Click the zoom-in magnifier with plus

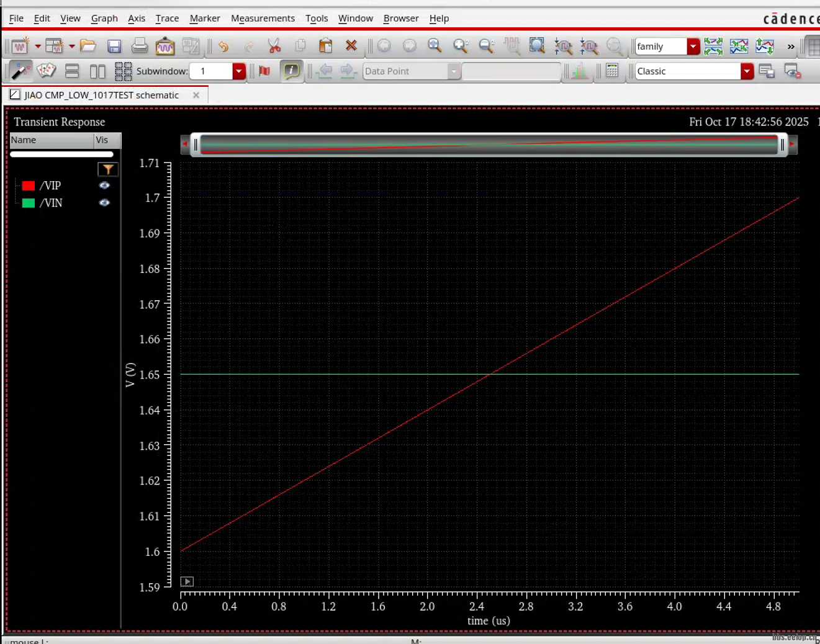tap(460, 46)
